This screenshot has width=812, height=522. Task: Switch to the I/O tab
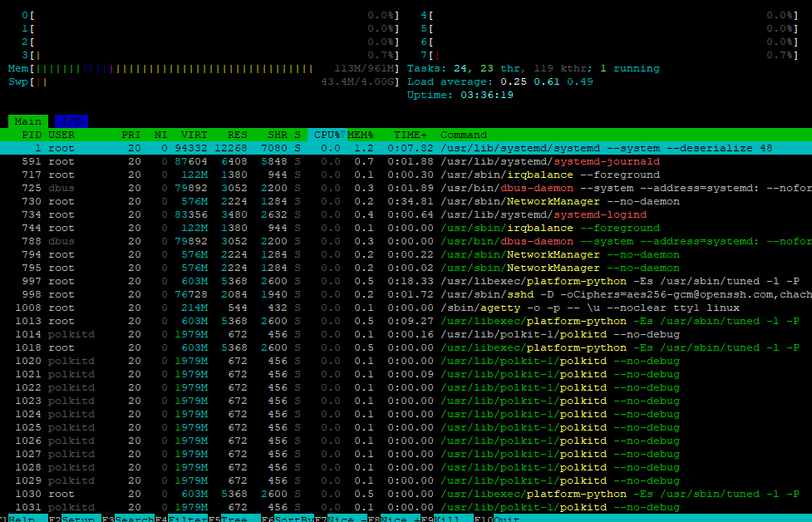71,121
